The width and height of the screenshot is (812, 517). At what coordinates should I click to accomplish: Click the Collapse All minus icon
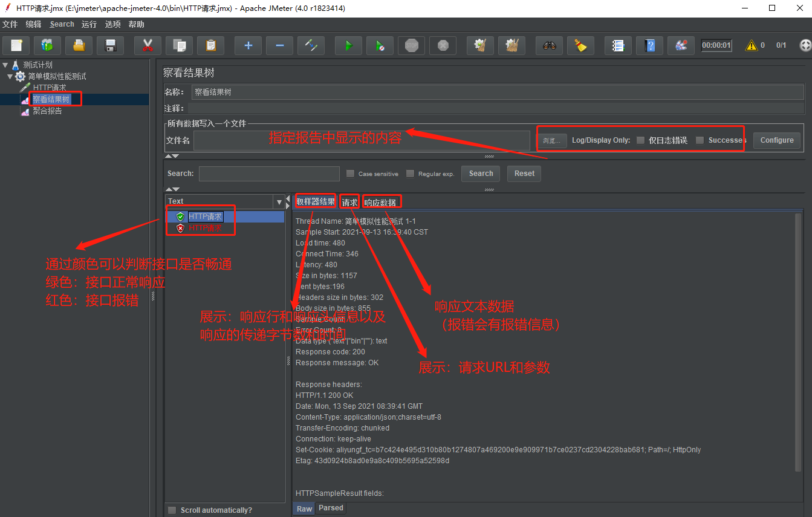[x=279, y=45]
